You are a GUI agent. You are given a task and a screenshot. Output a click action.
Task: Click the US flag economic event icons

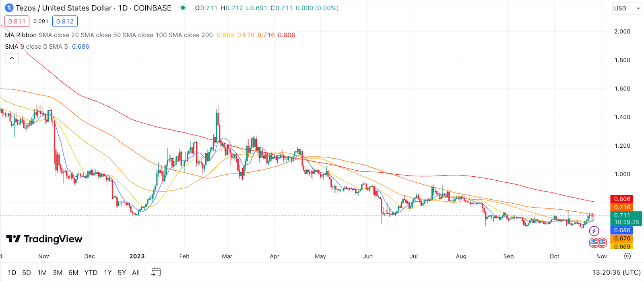598,242
